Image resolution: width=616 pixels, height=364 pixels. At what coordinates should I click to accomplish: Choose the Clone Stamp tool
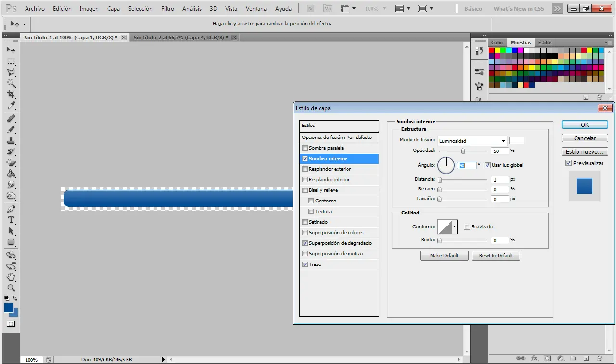click(x=11, y=140)
